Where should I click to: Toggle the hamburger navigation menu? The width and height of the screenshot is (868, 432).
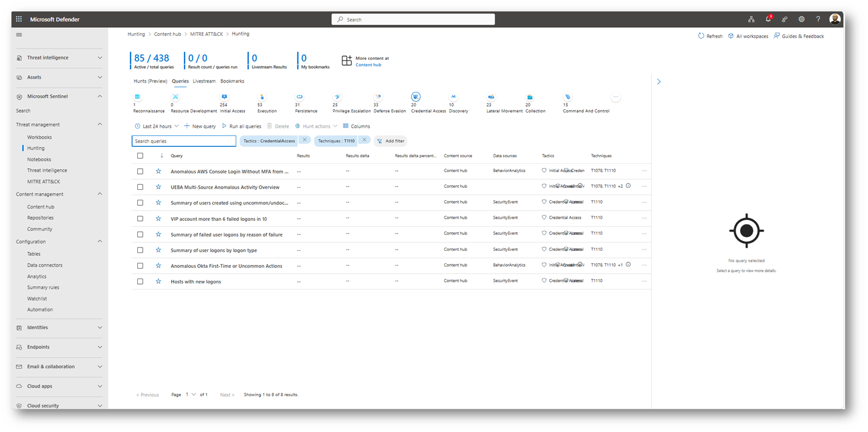19,35
